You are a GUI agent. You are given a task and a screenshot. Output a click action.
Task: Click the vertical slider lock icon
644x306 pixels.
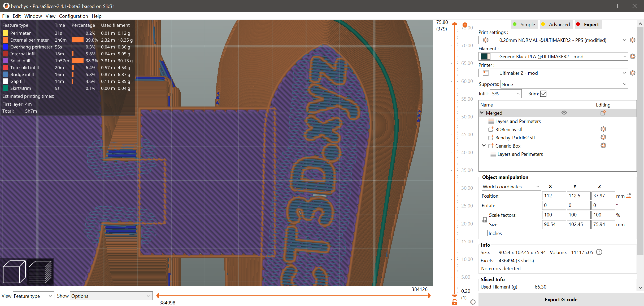pos(455,302)
